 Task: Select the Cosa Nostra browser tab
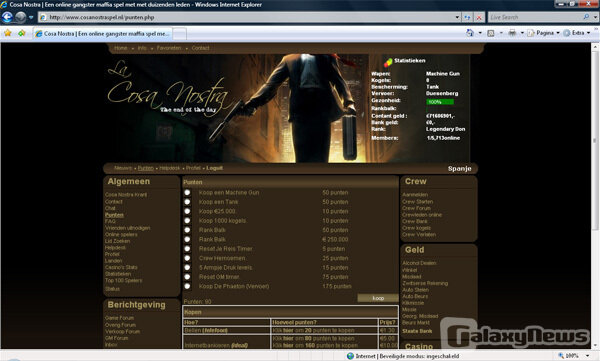[102, 34]
